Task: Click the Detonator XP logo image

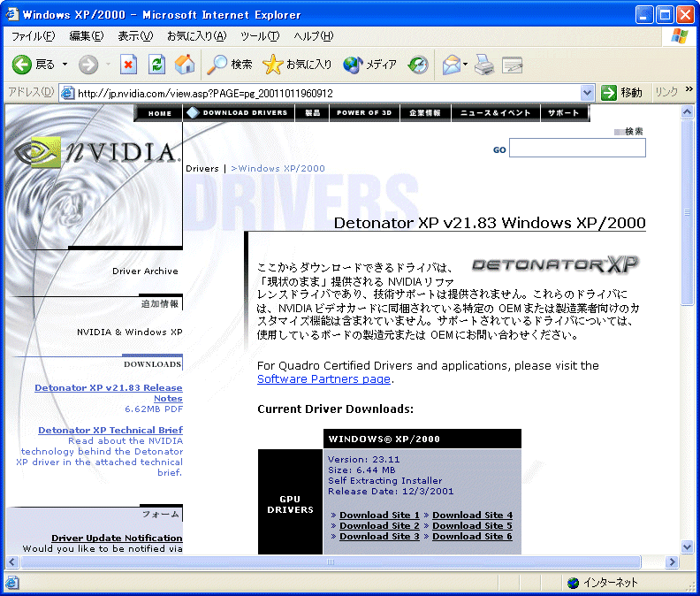Action: click(555, 264)
